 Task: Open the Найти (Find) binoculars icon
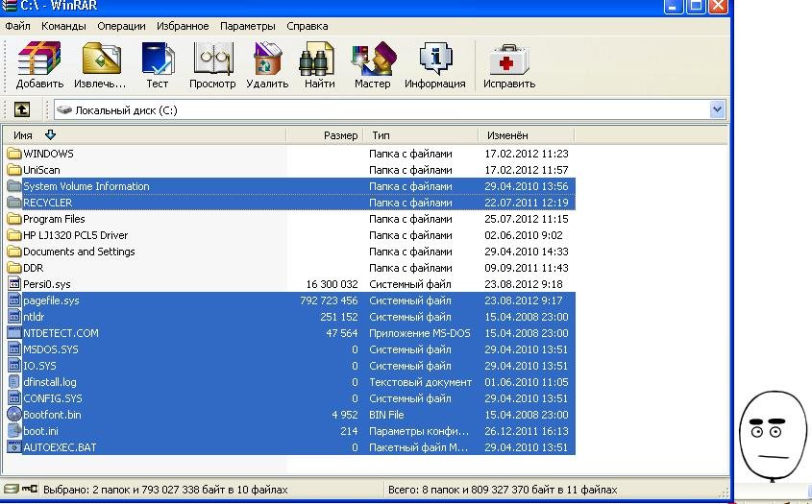coord(316,58)
